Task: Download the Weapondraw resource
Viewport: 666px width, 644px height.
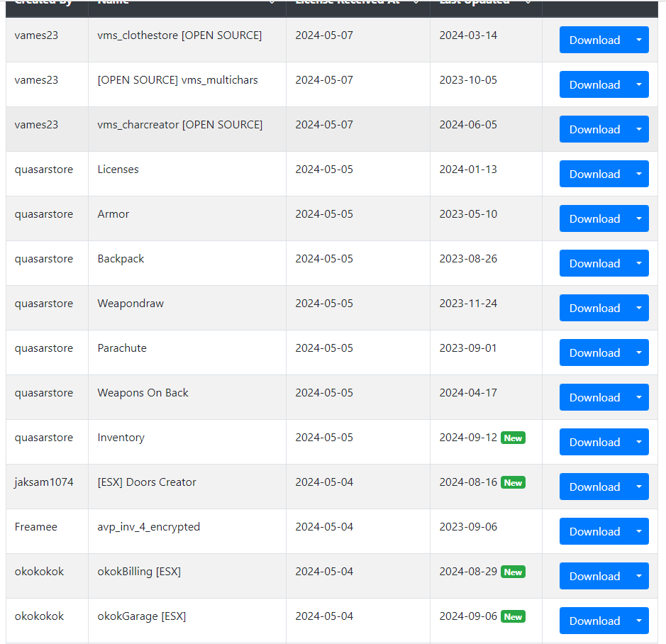Action: click(594, 308)
